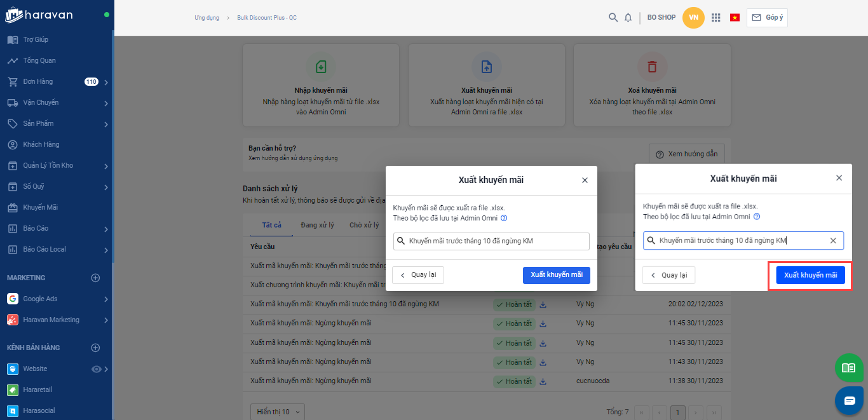Click the plus icon beside MARKETING

pos(95,278)
